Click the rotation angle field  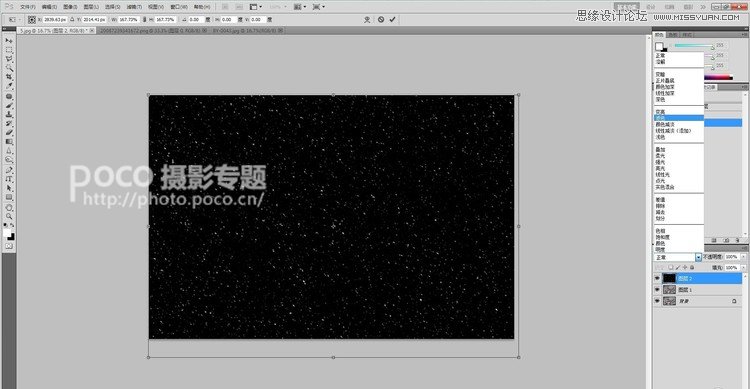pos(196,20)
